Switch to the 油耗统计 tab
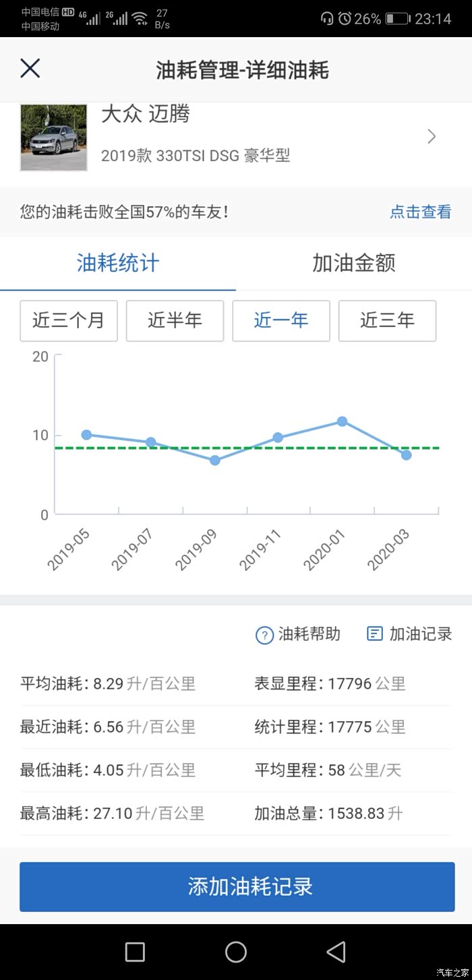This screenshot has width=472, height=980. coord(118,264)
